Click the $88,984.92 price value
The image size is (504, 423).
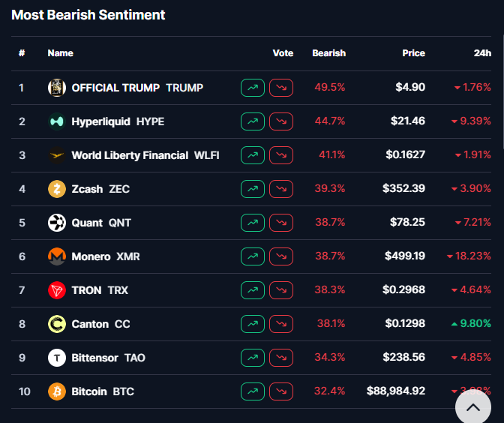(396, 391)
